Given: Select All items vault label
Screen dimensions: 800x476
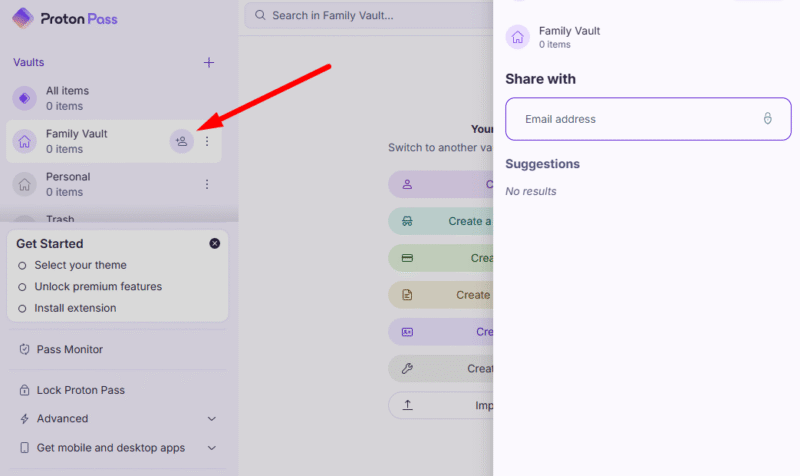Looking at the screenshot, I should (x=67, y=91).
